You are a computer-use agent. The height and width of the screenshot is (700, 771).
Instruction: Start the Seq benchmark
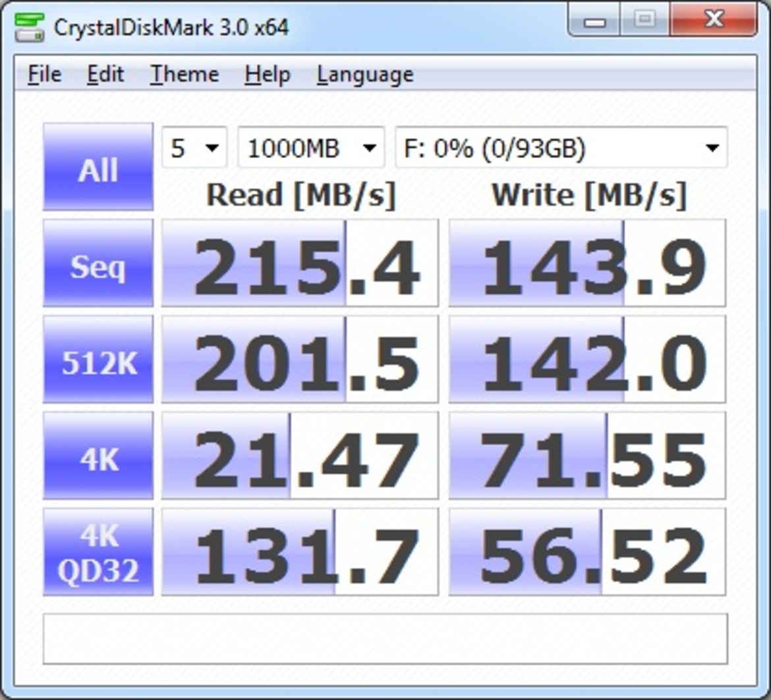[98, 263]
